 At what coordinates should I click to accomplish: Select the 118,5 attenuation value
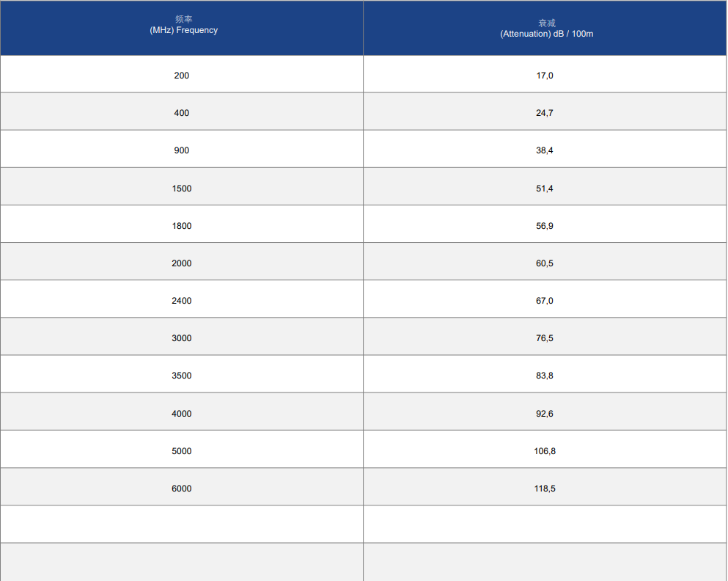545,488
